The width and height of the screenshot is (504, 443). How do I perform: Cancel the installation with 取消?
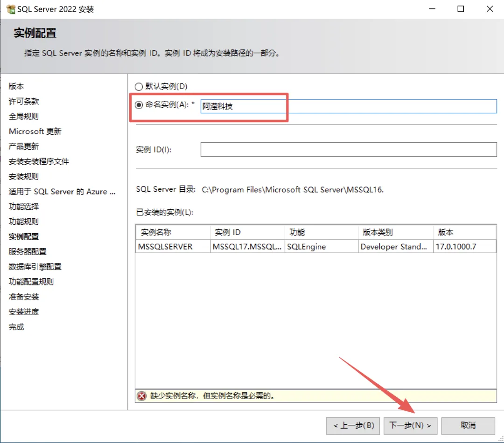[468, 426]
